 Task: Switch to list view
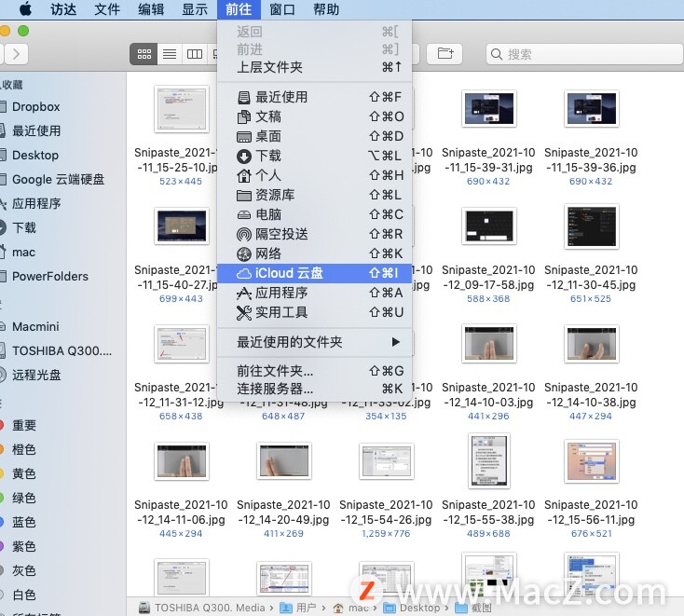pyautogui.click(x=170, y=54)
